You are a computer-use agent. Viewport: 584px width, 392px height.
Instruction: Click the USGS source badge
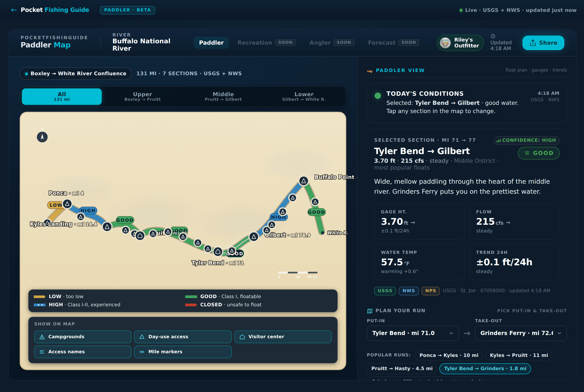385,291
